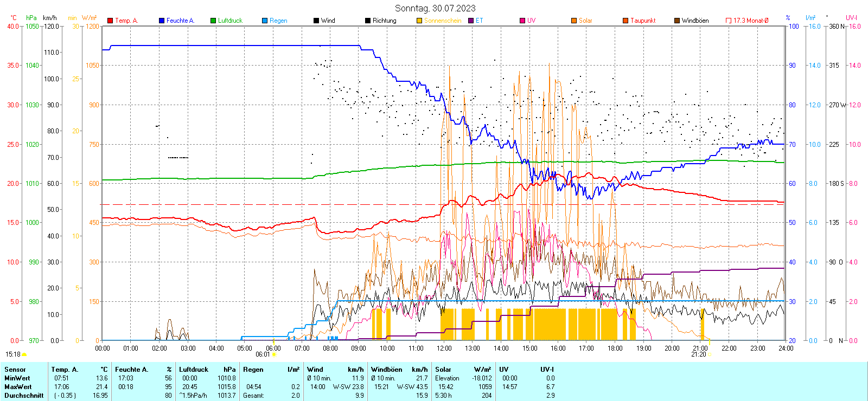
Task: Click the sunset icon beside 21:20
Action: tap(710, 354)
